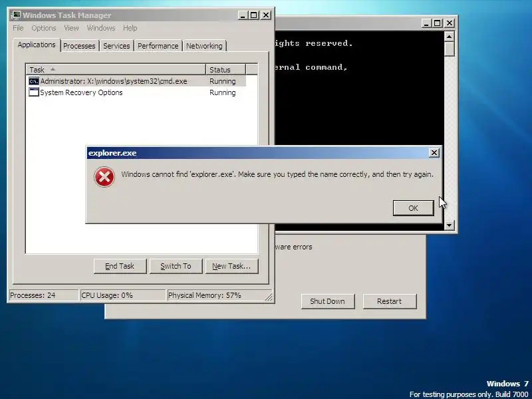Click 'Running' status of the cmd.exe task
The width and height of the screenshot is (532, 399).
(x=223, y=81)
